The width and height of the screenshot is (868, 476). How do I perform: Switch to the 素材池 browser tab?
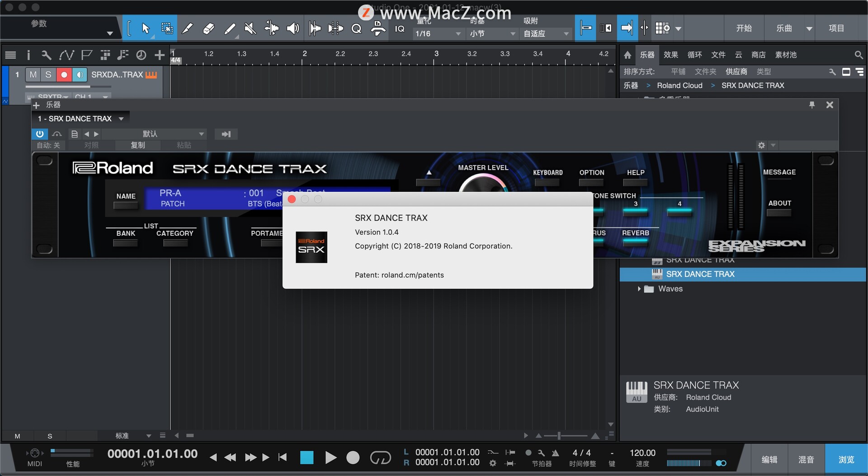click(786, 55)
